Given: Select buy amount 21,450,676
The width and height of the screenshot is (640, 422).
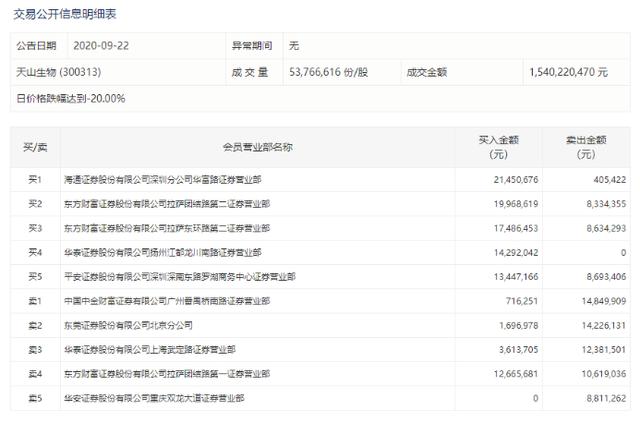Looking at the screenshot, I should (x=516, y=180).
